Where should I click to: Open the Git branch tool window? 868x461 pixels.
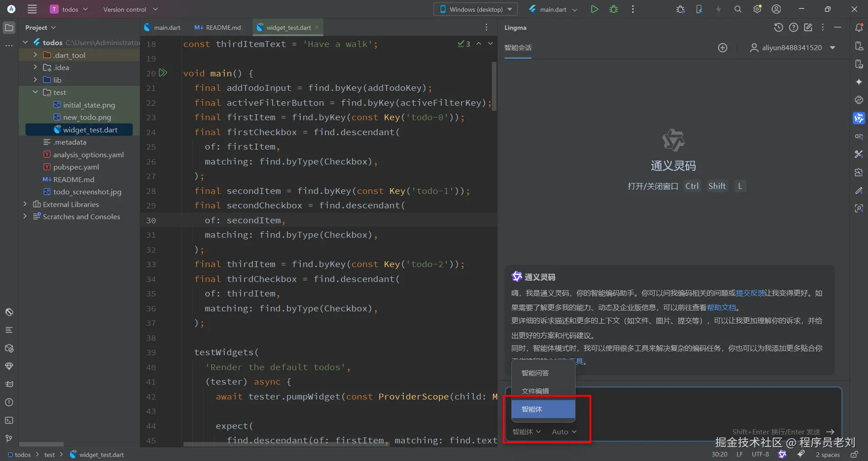(9, 438)
